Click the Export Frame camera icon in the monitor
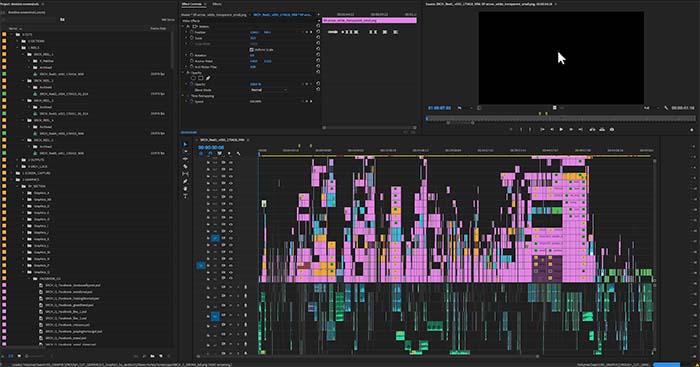Viewport: 700px width, 367px height. tap(612, 129)
